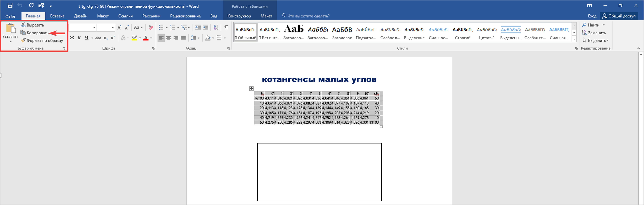Open the line spacing dropdown

195,38
